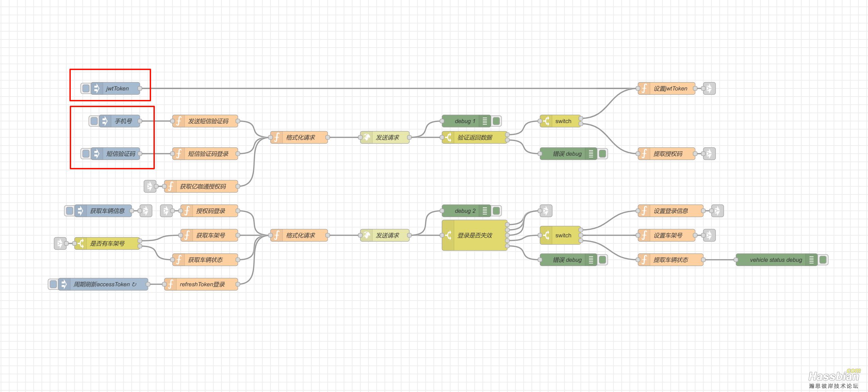This screenshot has width=868, height=392.
Task: Trigger the jwtToken inject node button
Action: [x=86, y=88]
